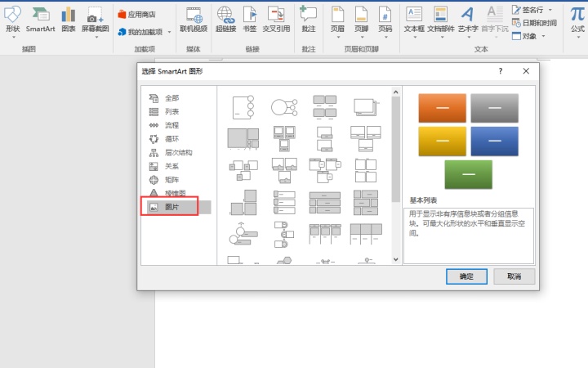Select the ascending picture blocks layout
588x368 pixels.
[243, 203]
